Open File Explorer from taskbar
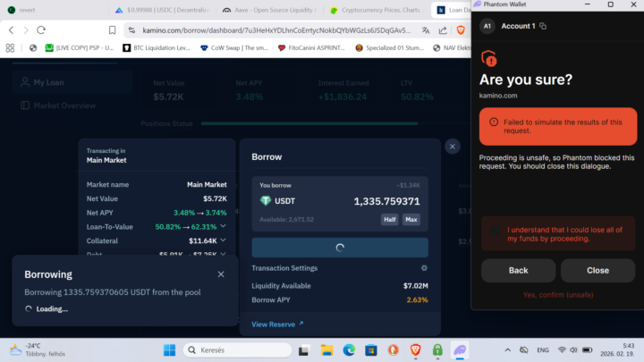This screenshot has height=362, width=644. click(327, 350)
